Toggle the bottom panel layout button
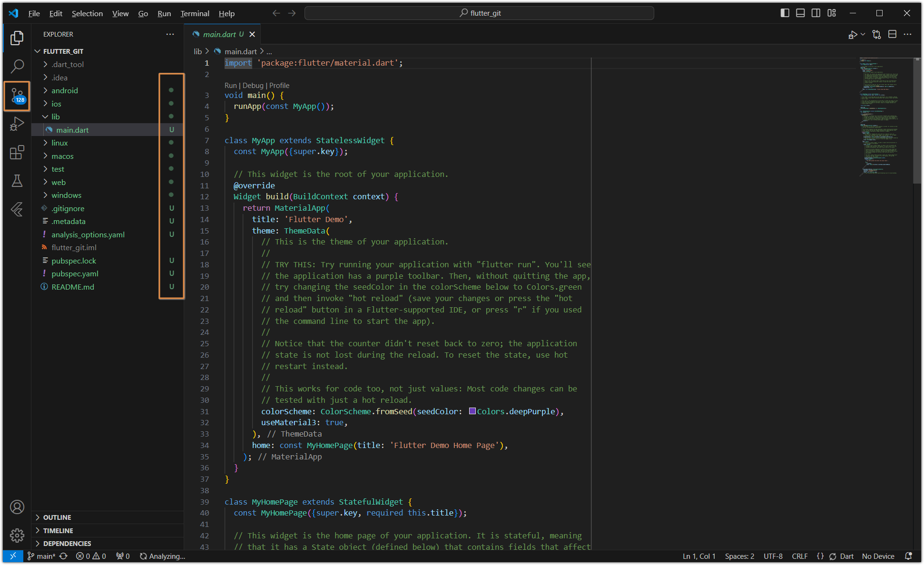924x565 pixels. (800, 13)
